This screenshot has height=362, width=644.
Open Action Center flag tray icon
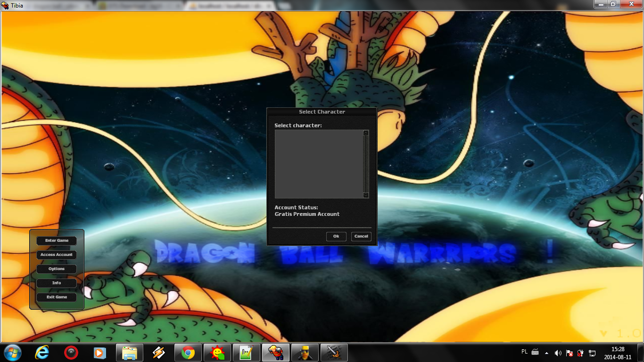coord(570,353)
